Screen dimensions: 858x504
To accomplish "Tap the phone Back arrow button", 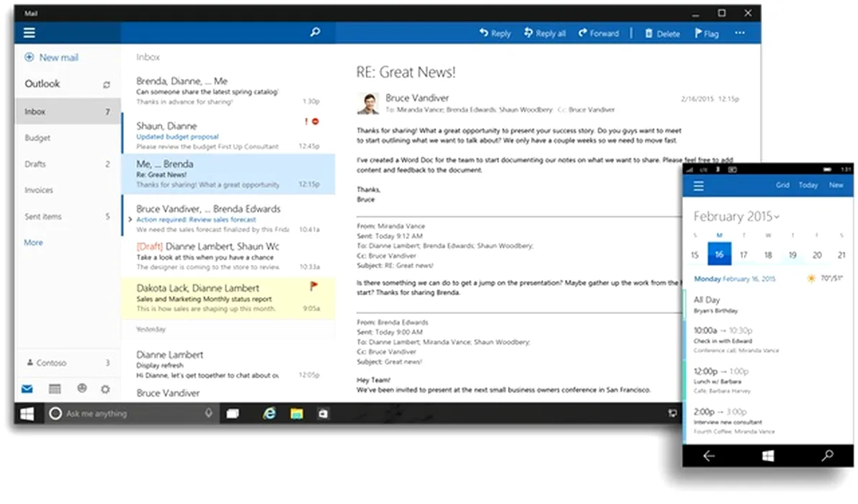I will (x=709, y=456).
